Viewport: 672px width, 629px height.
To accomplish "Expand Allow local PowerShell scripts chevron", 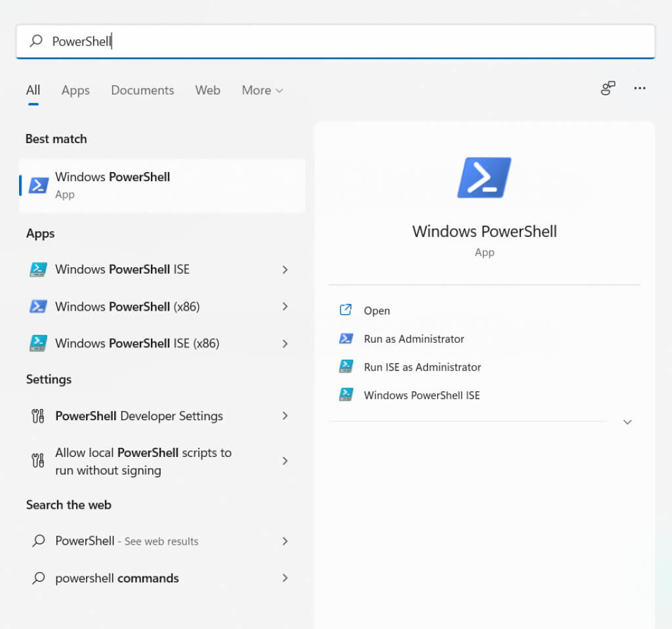I will click(x=285, y=461).
